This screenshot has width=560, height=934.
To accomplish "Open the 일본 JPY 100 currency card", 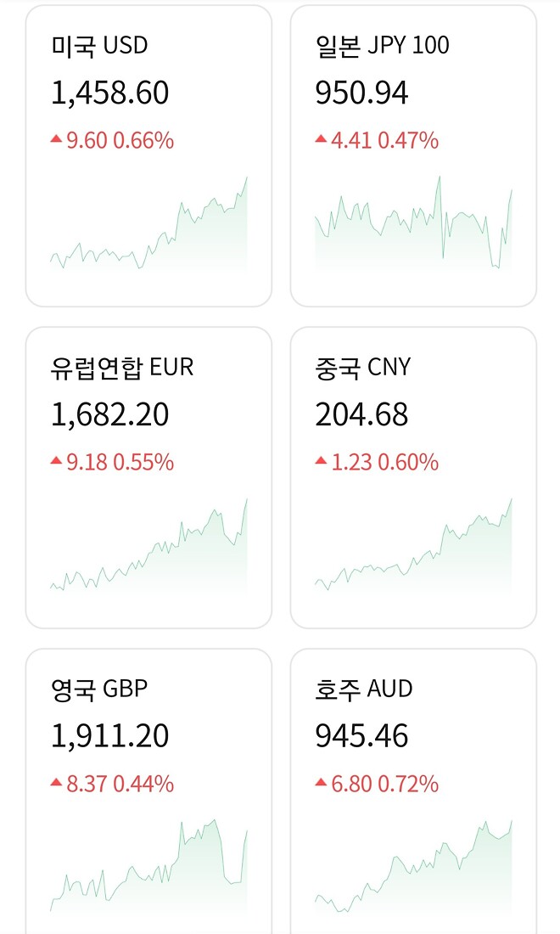I will 412,153.
